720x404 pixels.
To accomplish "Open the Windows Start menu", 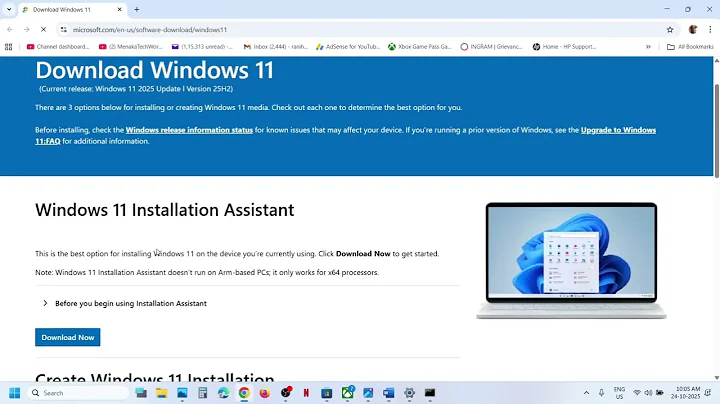I will click(x=14, y=393).
